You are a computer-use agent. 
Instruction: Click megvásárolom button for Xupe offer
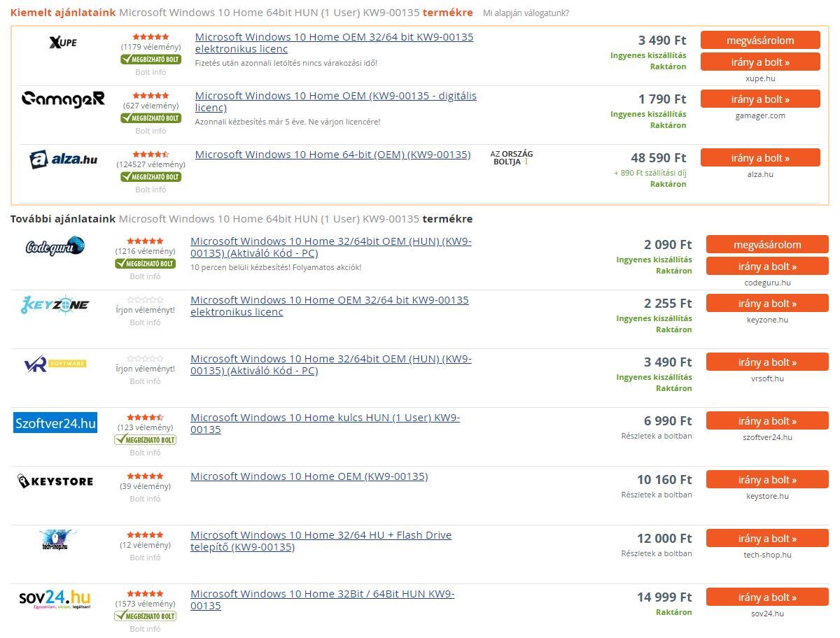click(760, 40)
